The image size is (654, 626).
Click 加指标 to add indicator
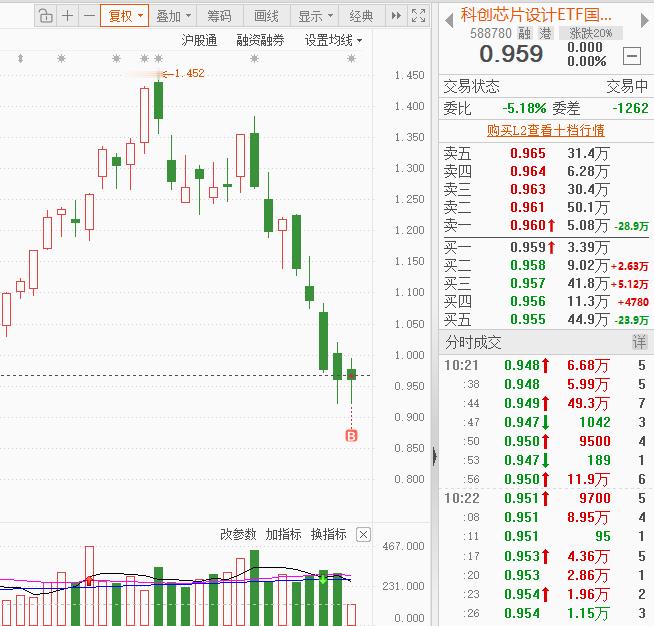pos(283,534)
